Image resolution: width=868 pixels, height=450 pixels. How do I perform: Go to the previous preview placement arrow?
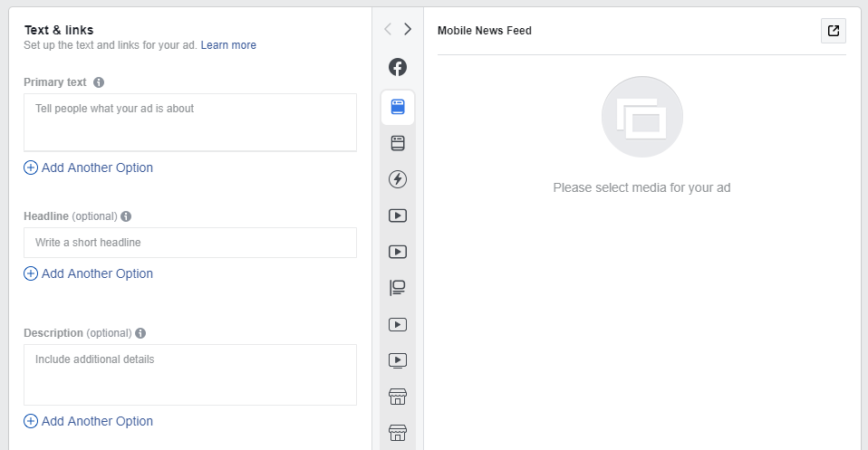tap(388, 29)
